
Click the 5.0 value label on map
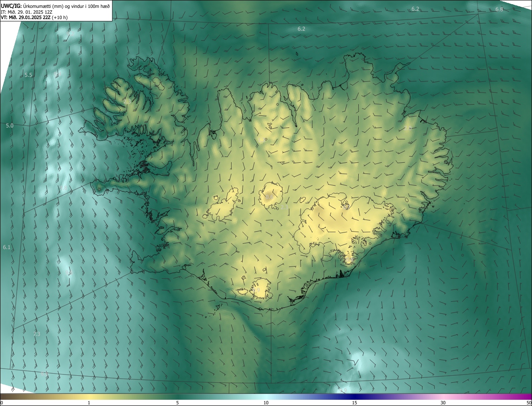(x=10, y=125)
